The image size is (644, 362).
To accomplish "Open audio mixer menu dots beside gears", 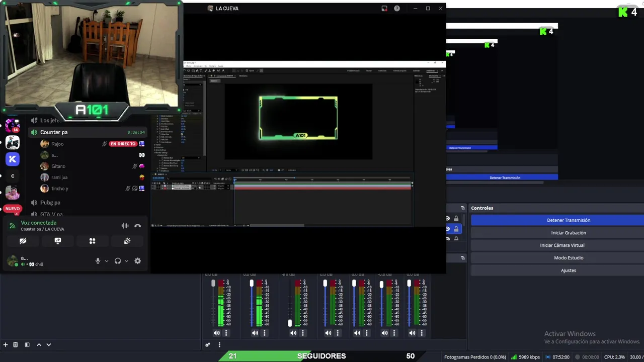I will [x=219, y=345].
